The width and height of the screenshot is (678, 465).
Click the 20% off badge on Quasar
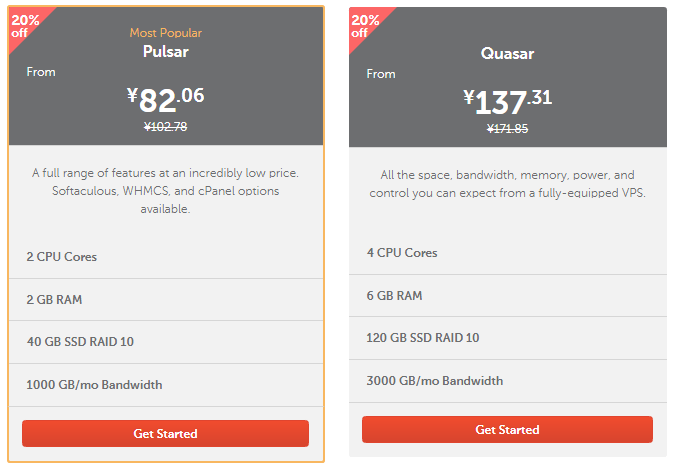click(x=365, y=26)
